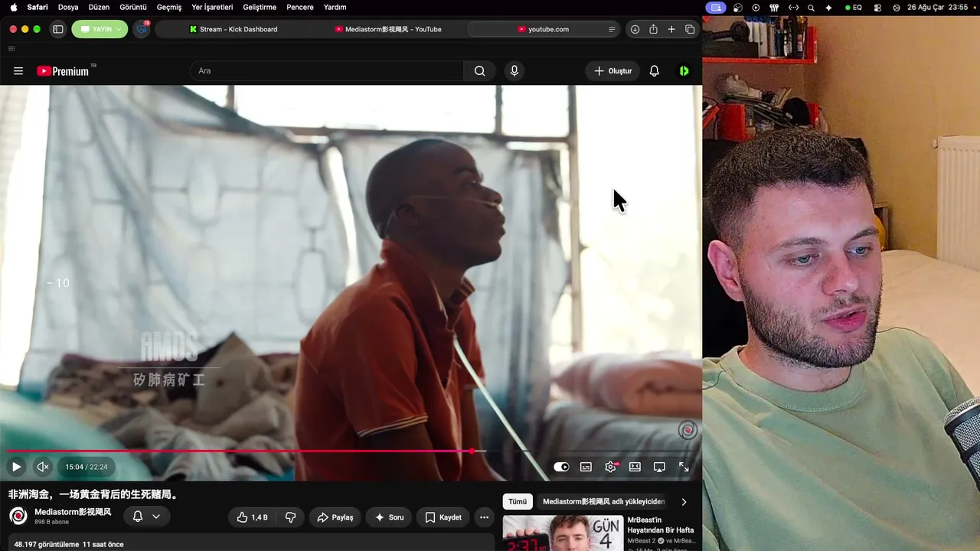
Task: Open Safari share sheet
Action: pos(653,29)
